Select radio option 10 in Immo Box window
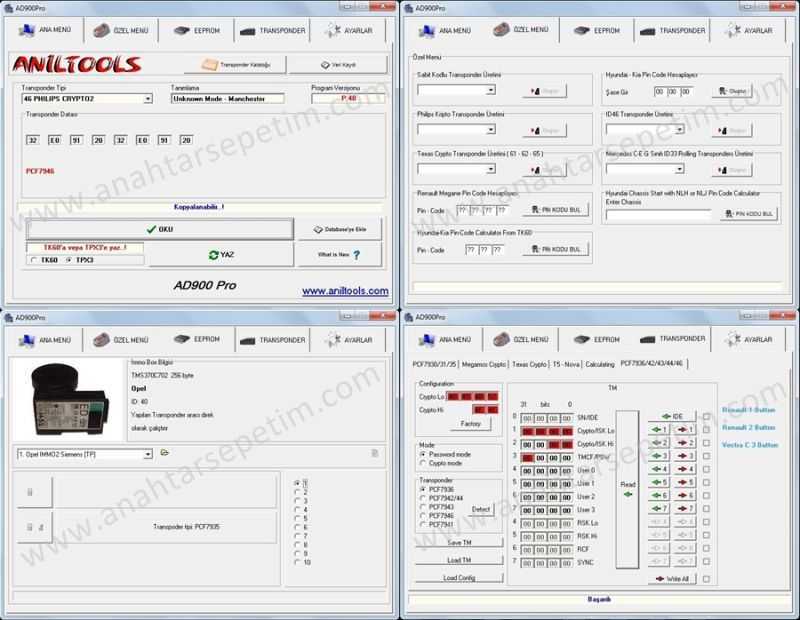The width and height of the screenshot is (800, 620). (x=297, y=563)
